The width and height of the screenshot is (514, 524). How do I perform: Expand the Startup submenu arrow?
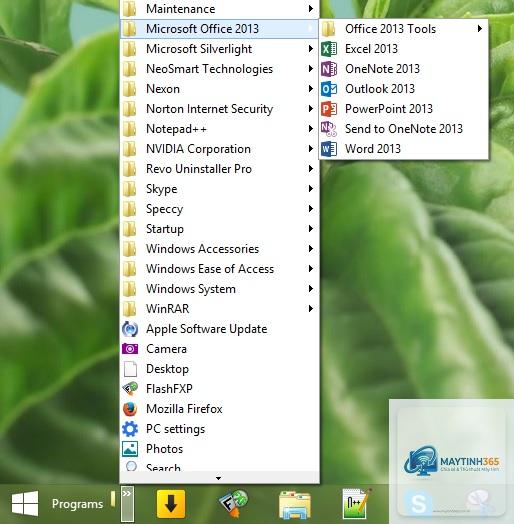pos(311,229)
